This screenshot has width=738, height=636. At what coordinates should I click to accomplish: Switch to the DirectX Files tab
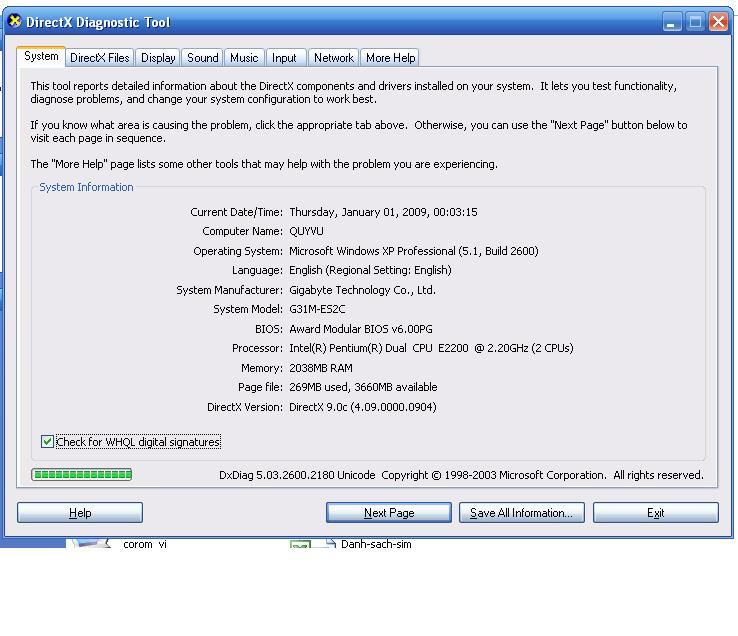pyautogui.click(x=99, y=58)
